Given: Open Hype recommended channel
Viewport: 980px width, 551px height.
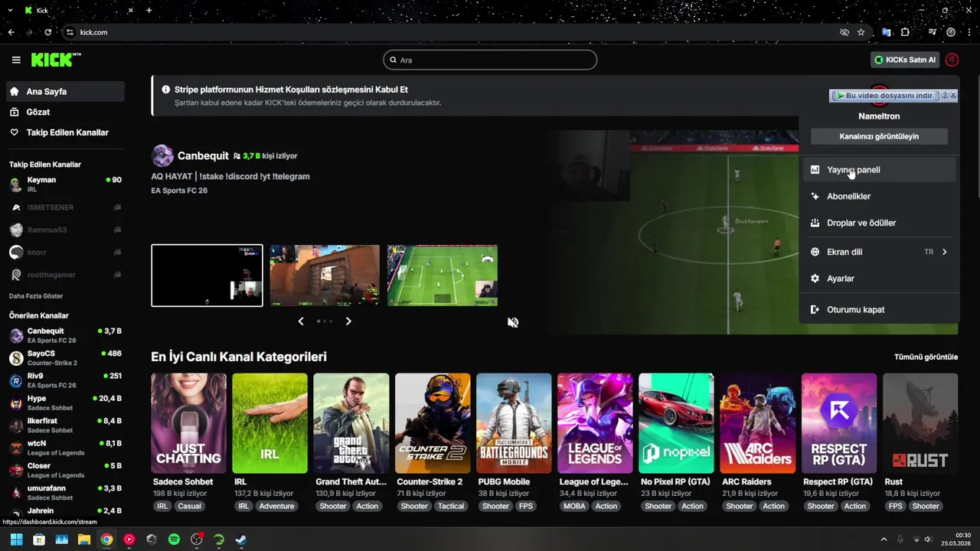Looking at the screenshot, I should click(x=65, y=403).
